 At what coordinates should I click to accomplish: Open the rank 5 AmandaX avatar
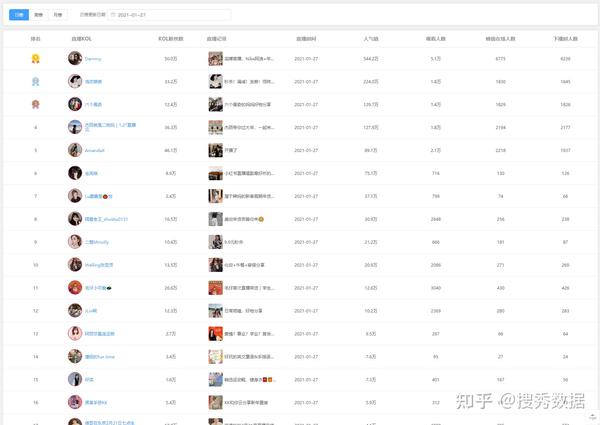coord(75,150)
